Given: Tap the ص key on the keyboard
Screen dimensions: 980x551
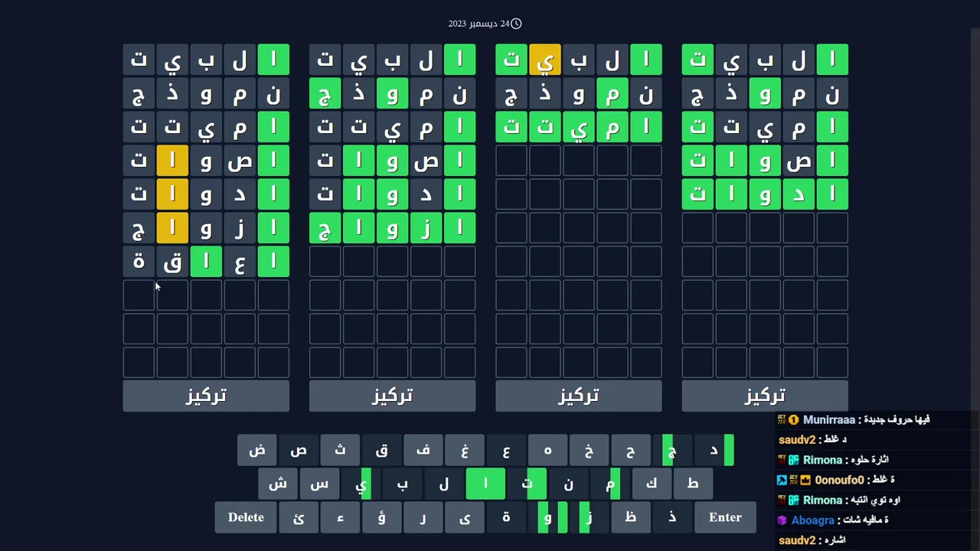Looking at the screenshot, I should click(x=299, y=450).
